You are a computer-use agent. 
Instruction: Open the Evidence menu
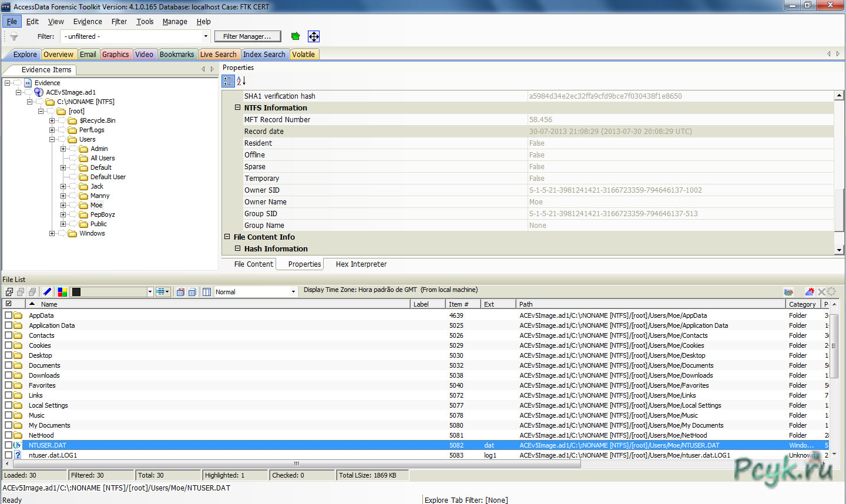tap(88, 21)
